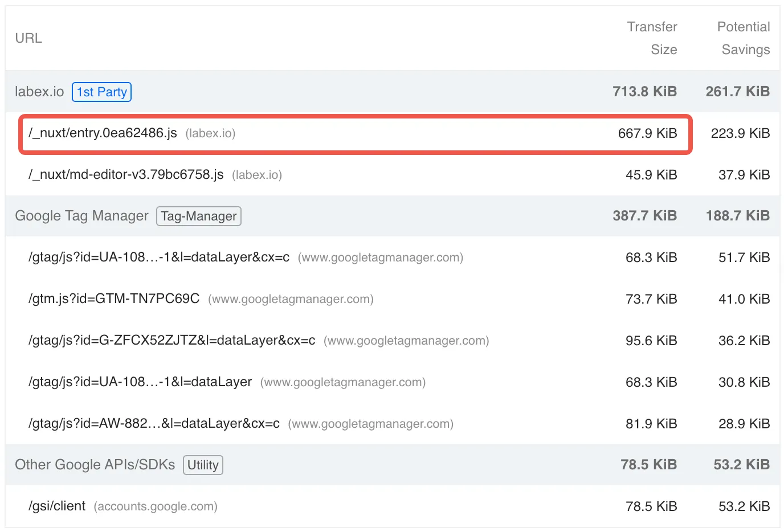
Task: Click the Potential Savings column header
Action: coord(743,38)
